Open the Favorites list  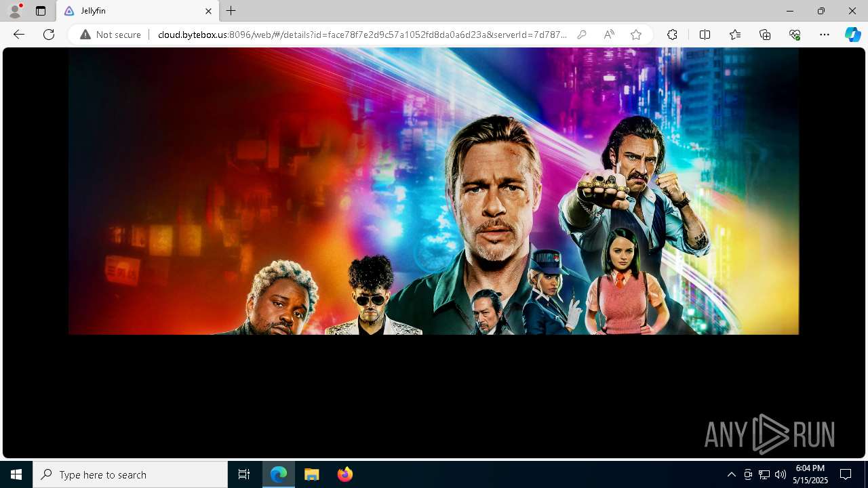(735, 35)
